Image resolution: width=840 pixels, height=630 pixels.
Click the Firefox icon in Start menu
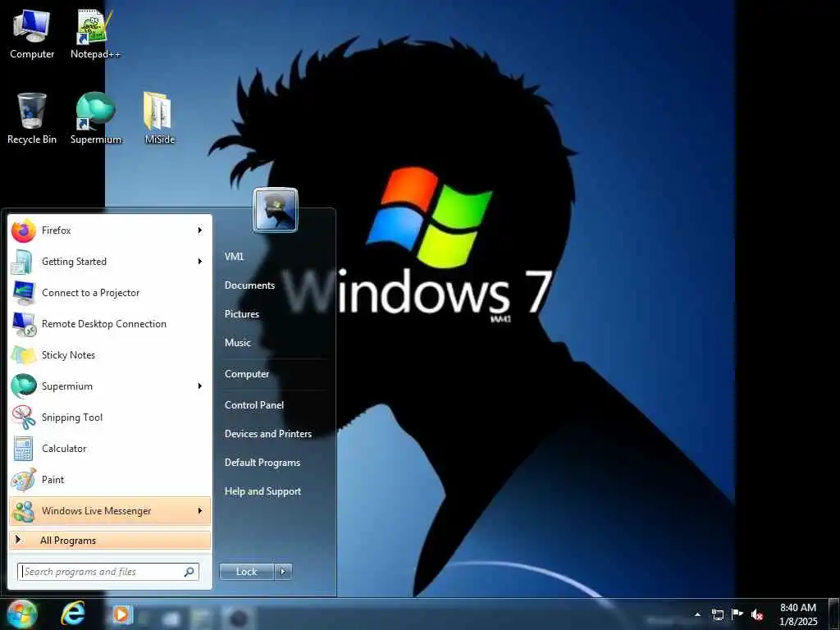(23, 231)
